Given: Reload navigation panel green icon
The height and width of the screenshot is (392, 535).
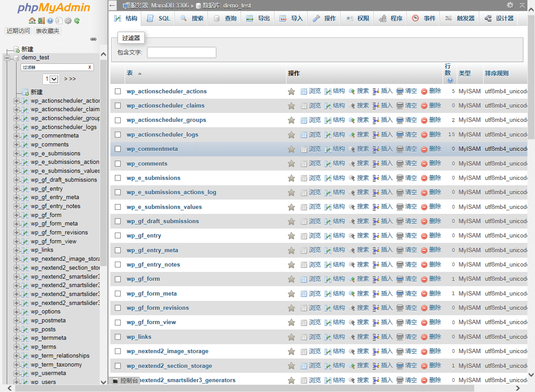Looking at the screenshot, I should (77, 21).
